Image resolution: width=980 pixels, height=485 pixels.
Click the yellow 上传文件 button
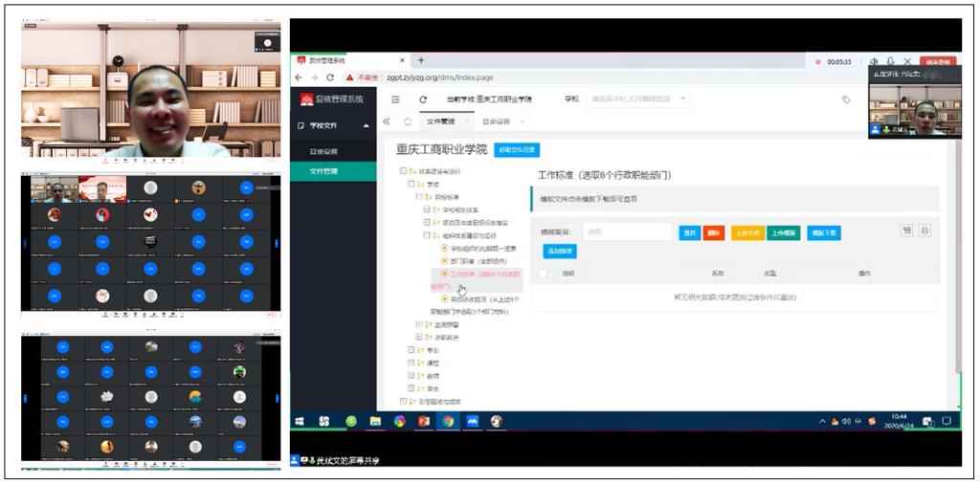[x=748, y=232]
